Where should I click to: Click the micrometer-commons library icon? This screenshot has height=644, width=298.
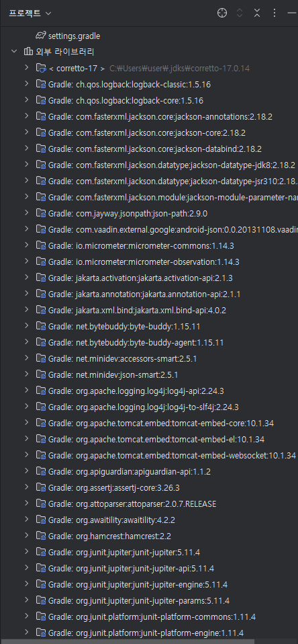40,245
